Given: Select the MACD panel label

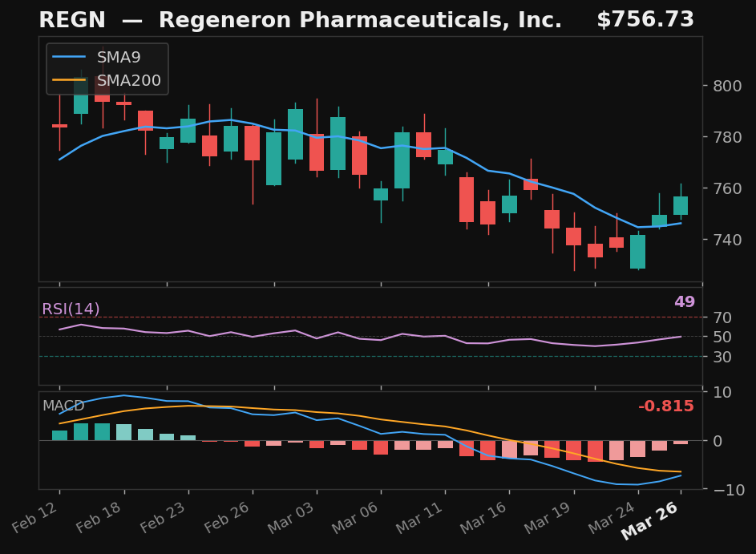Looking at the screenshot, I should [64, 406].
